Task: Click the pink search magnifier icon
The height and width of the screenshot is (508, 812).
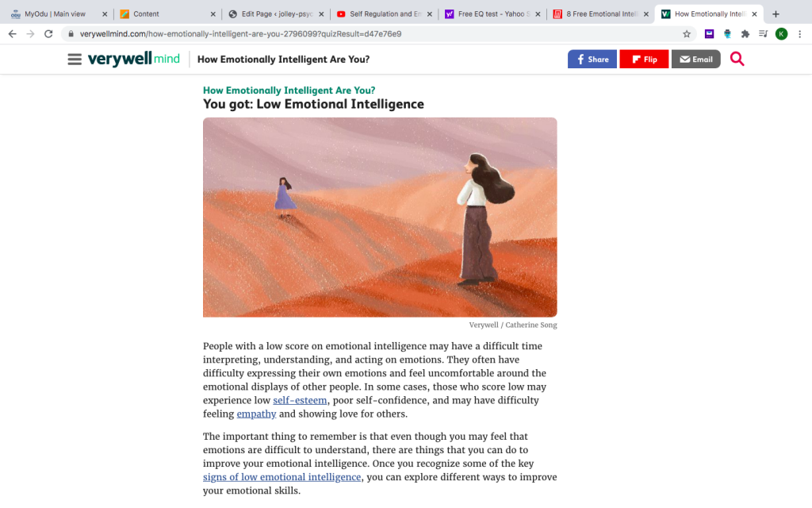Action: [737, 59]
